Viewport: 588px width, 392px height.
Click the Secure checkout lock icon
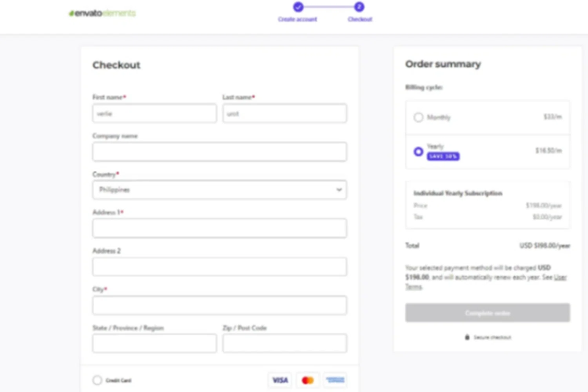tap(467, 337)
